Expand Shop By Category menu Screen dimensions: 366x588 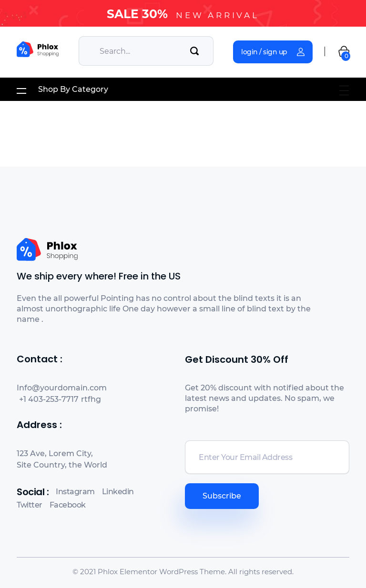pyautogui.click(x=73, y=90)
